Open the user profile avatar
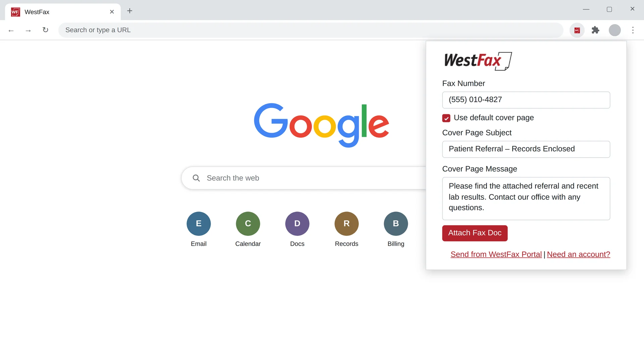The width and height of the screenshot is (644, 362). point(614,30)
